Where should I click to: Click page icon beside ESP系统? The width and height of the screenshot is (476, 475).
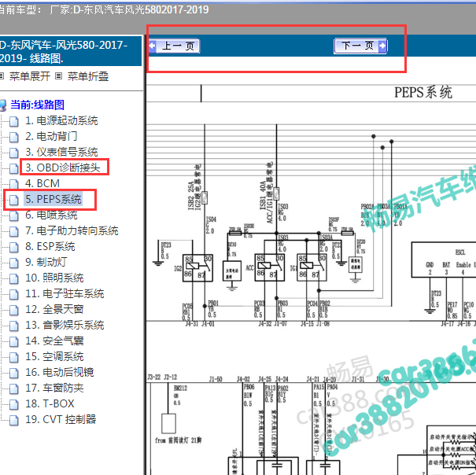13,248
